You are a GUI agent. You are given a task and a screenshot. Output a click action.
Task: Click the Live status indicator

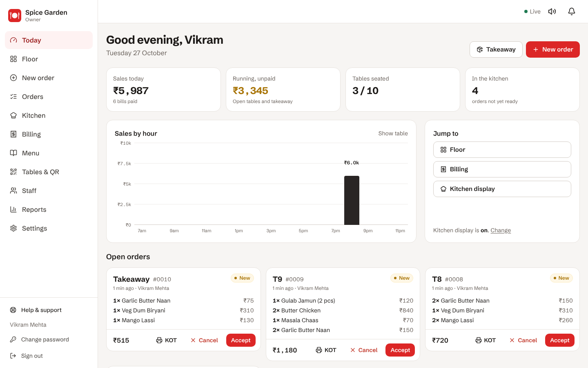click(532, 11)
